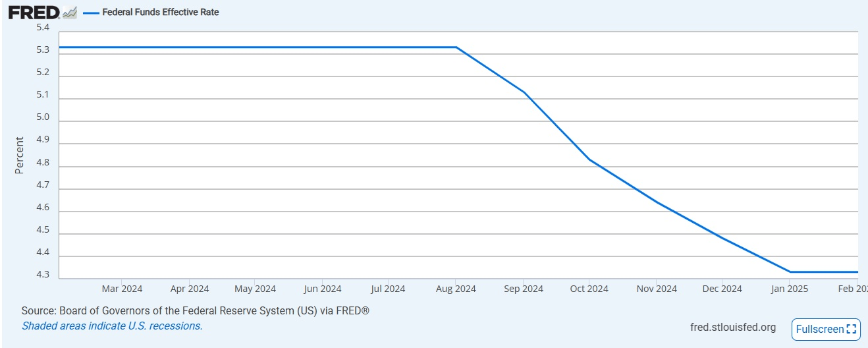Click the Nov 2024 point on the line

pyautogui.click(x=657, y=202)
